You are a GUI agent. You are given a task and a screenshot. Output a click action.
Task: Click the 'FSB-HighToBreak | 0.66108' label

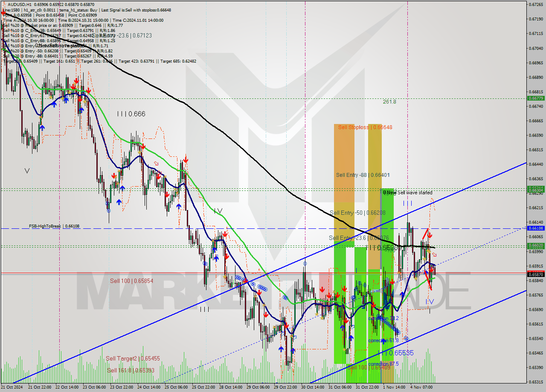tap(54, 226)
